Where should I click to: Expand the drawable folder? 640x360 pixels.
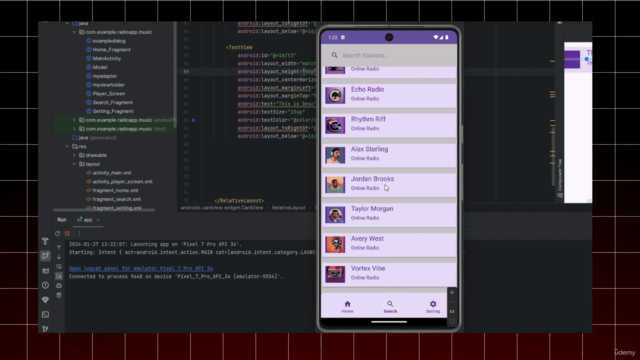point(74,155)
